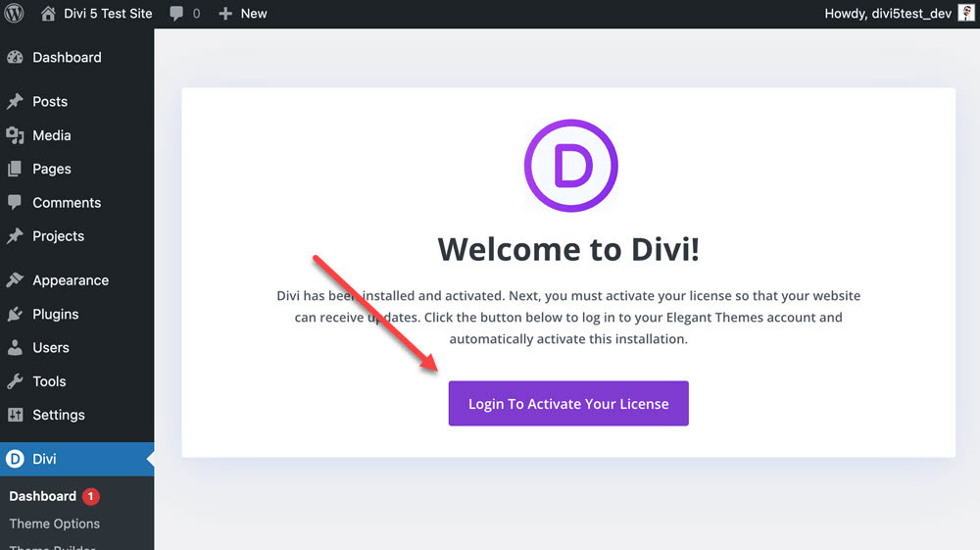Click the WordPress logo icon

[x=14, y=13]
